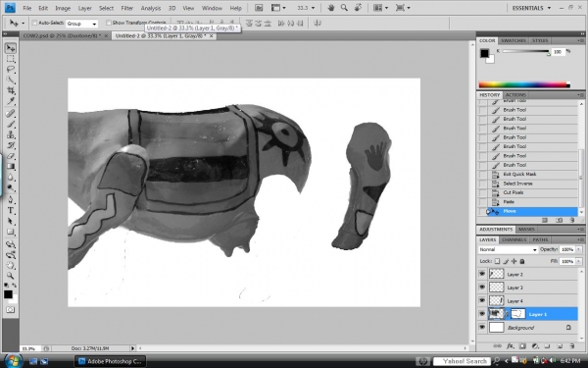This screenshot has height=368, width=588.
Task: Click Adobe Photoshop in the taskbar
Action: point(110,361)
